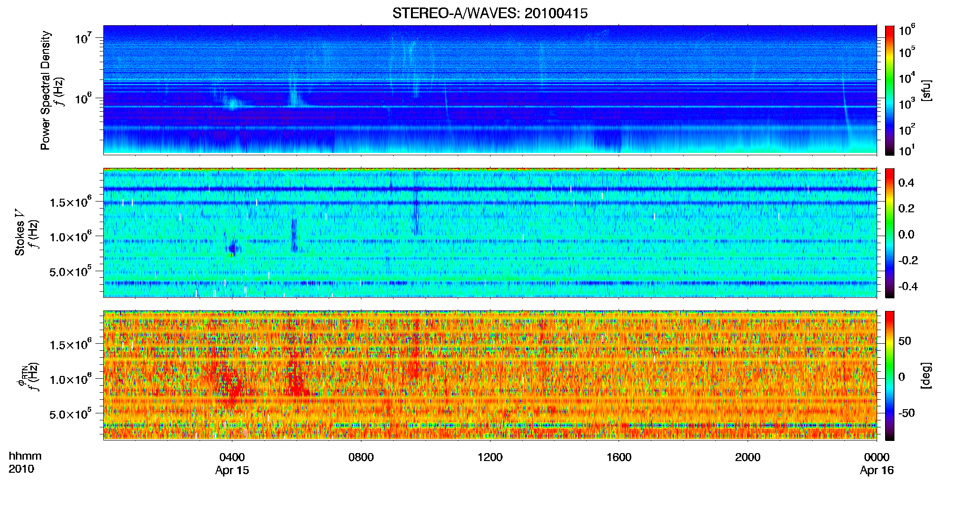Click the 2000 time tick label
This screenshot has height=505, width=980.
(748, 457)
